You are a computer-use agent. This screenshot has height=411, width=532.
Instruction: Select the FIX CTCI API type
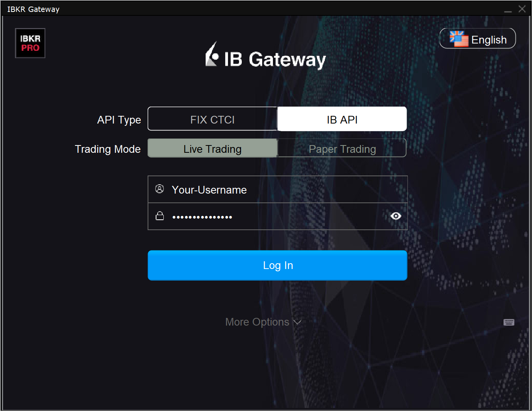click(x=213, y=119)
